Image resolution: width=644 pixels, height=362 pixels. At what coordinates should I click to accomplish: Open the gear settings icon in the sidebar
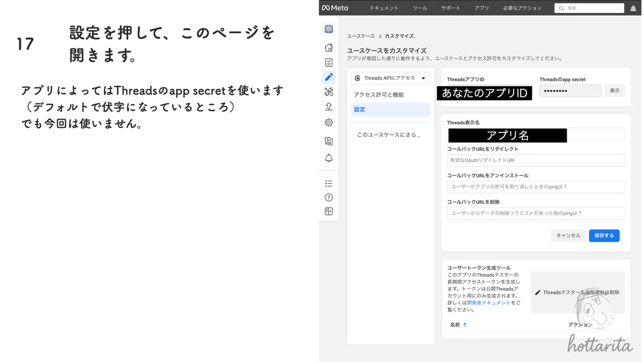(x=329, y=122)
